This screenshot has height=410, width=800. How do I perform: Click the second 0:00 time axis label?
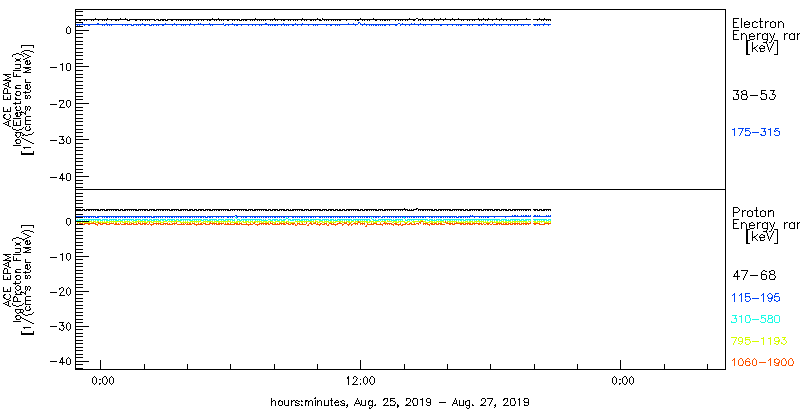point(623,381)
